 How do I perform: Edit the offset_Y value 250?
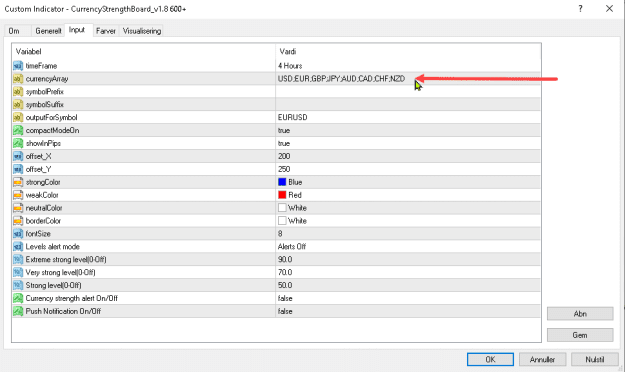point(408,169)
